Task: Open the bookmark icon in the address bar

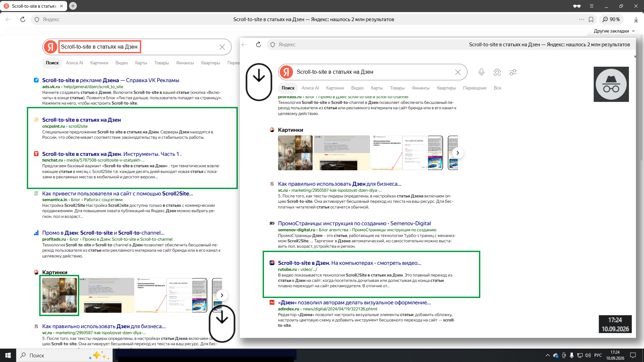Action: tap(591, 19)
